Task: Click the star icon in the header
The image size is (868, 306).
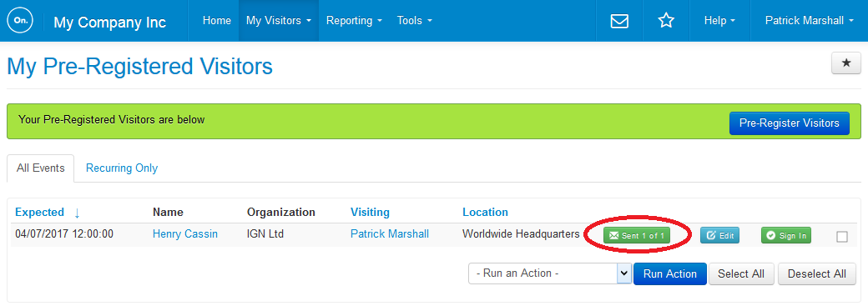Action: click(x=666, y=21)
